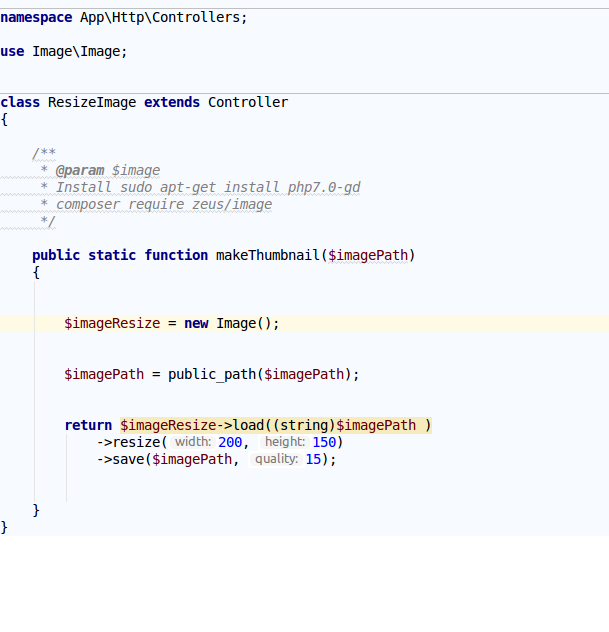The image size is (609, 632).
Task: Click the '@param' doc tag
Action: click(x=80, y=170)
